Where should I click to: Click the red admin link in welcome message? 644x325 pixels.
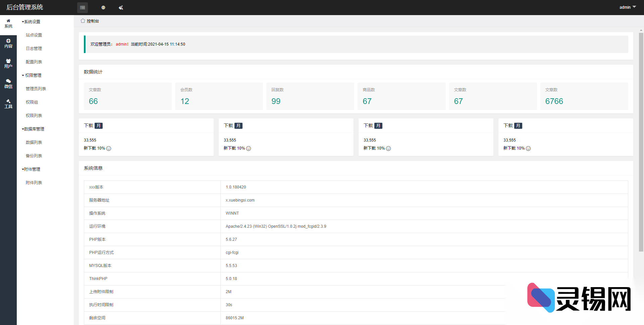pyautogui.click(x=122, y=44)
